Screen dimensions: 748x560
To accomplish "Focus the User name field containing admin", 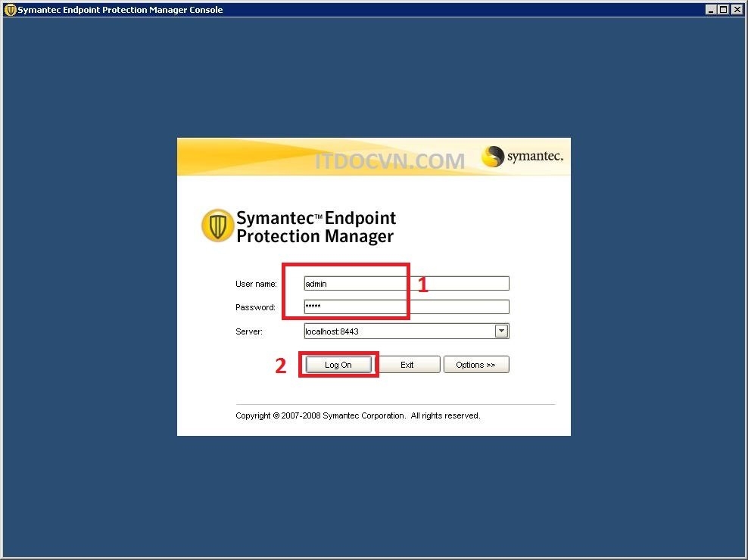I will click(x=406, y=284).
